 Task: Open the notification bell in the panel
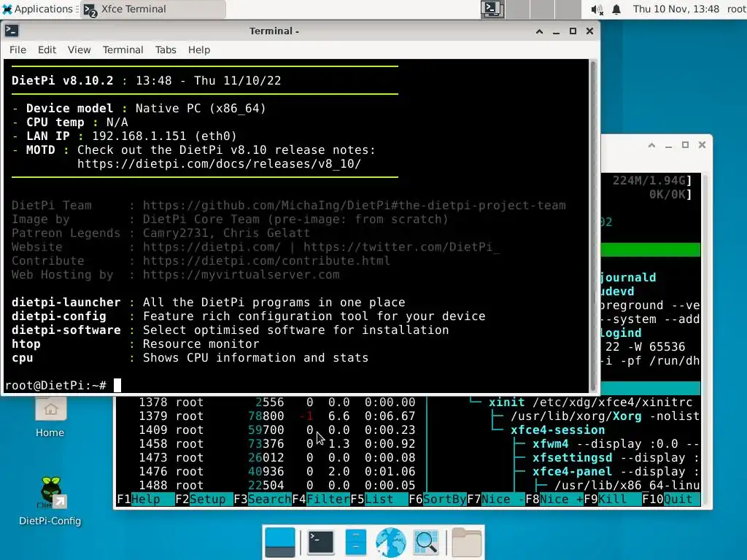click(616, 9)
